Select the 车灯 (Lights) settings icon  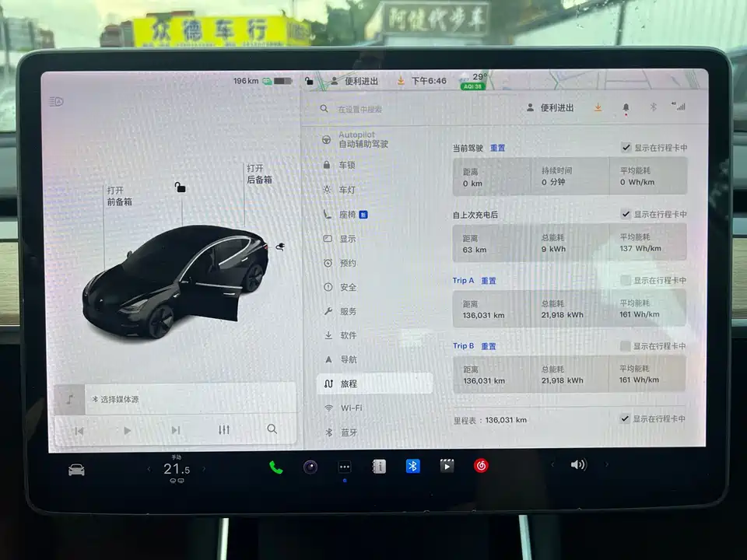pyautogui.click(x=328, y=189)
